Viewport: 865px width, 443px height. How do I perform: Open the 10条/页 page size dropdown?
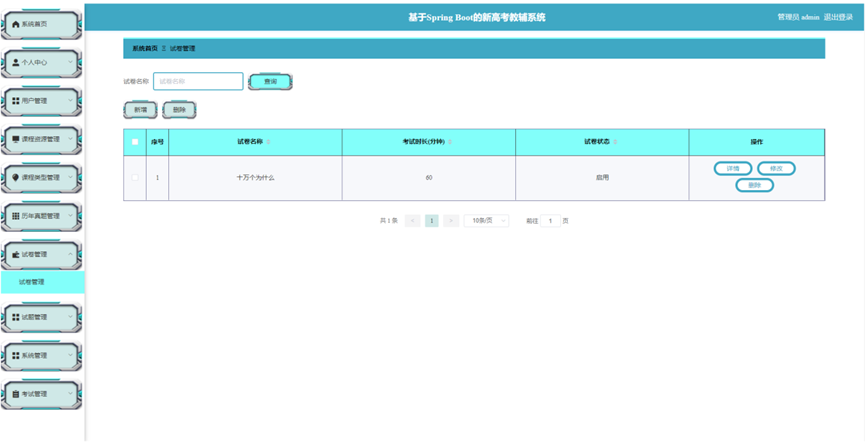(486, 221)
